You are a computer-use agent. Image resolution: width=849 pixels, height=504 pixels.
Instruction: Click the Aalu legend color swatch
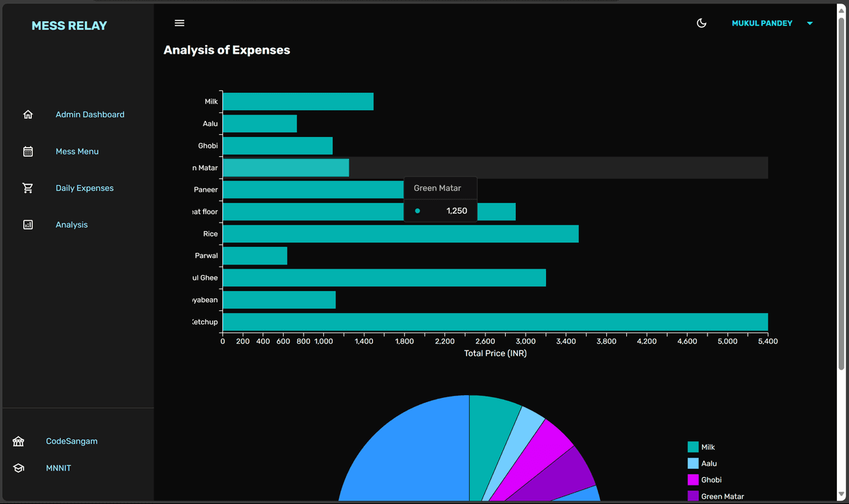693,464
